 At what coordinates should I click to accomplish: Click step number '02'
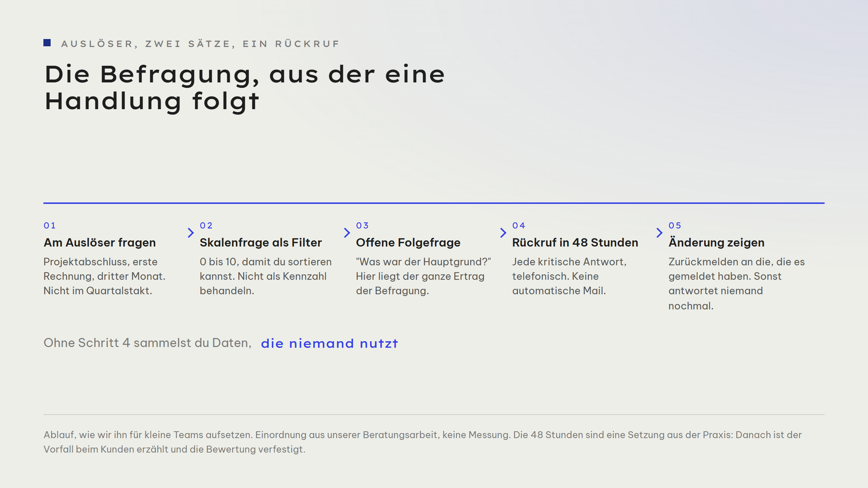click(206, 226)
